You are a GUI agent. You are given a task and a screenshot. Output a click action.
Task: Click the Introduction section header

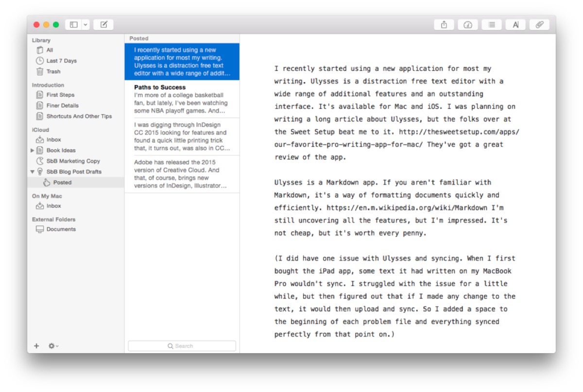(x=48, y=85)
